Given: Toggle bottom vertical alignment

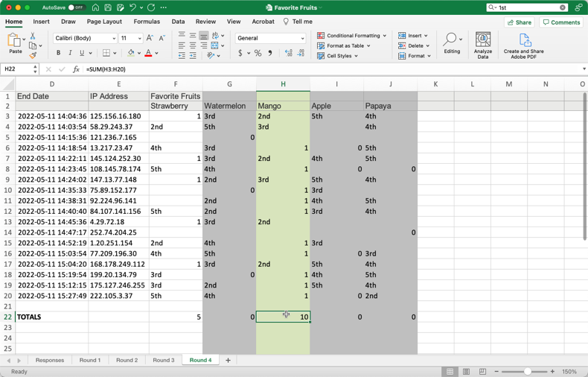Looking at the screenshot, I should click(204, 35).
